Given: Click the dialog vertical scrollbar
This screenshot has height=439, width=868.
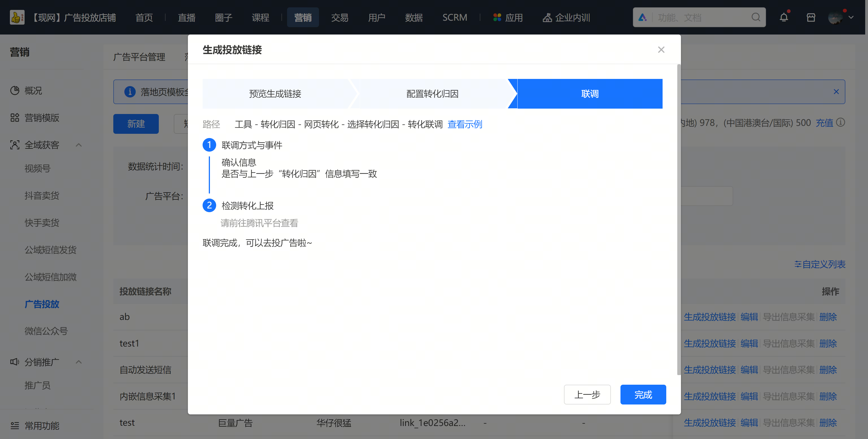Looking at the screenshot, I should point(679,219).
